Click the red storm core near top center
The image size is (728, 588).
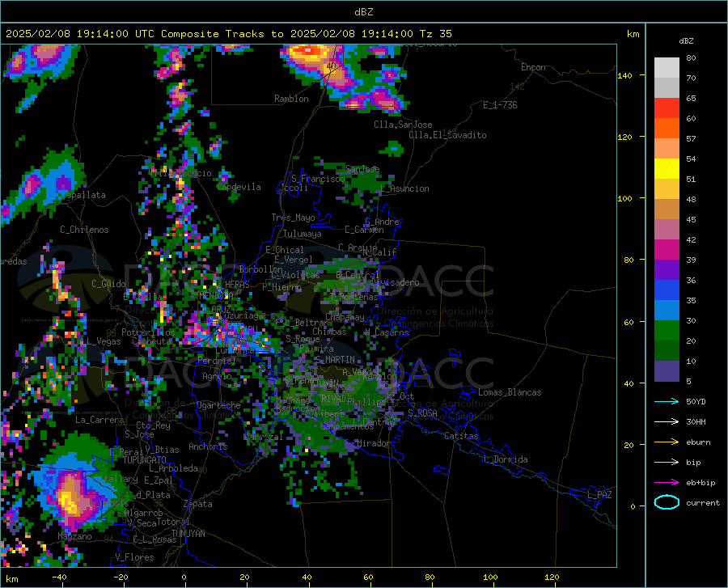(310, 50)
